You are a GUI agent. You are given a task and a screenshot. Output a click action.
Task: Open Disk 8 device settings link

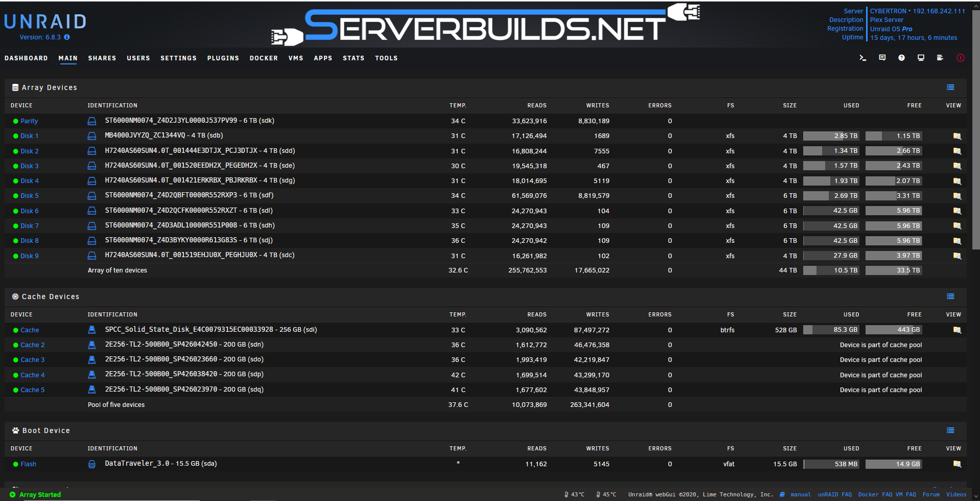click(x=30, y=241)
